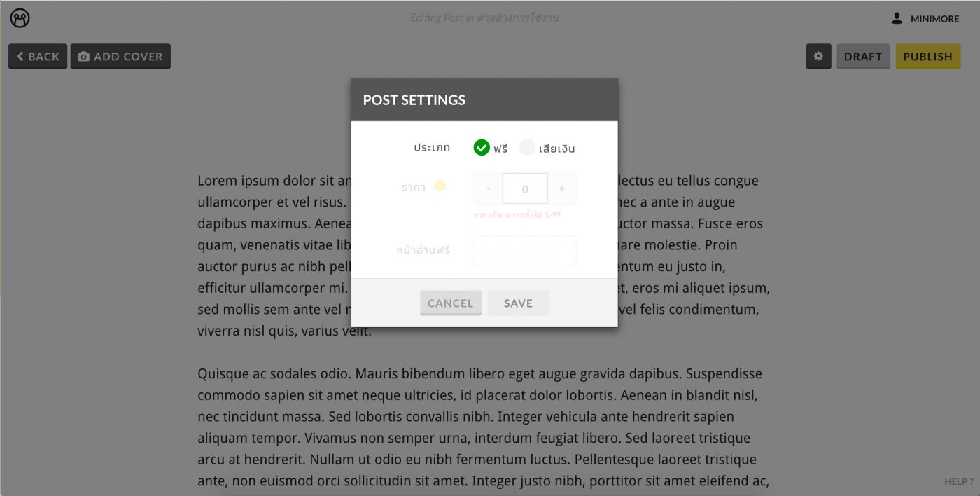Click the Post Settings dialog header
This screenshot has width=980, height=496.
pos(484,99)
